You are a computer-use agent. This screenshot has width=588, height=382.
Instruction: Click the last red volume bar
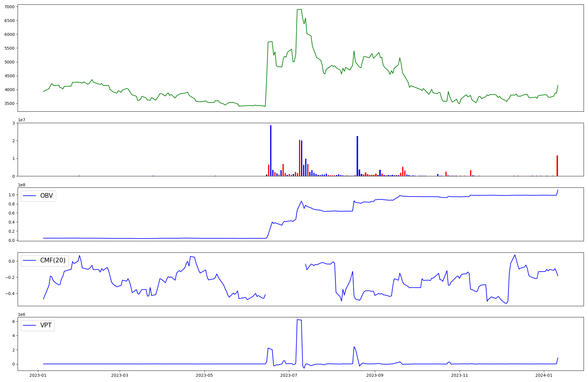pos(557,166)
